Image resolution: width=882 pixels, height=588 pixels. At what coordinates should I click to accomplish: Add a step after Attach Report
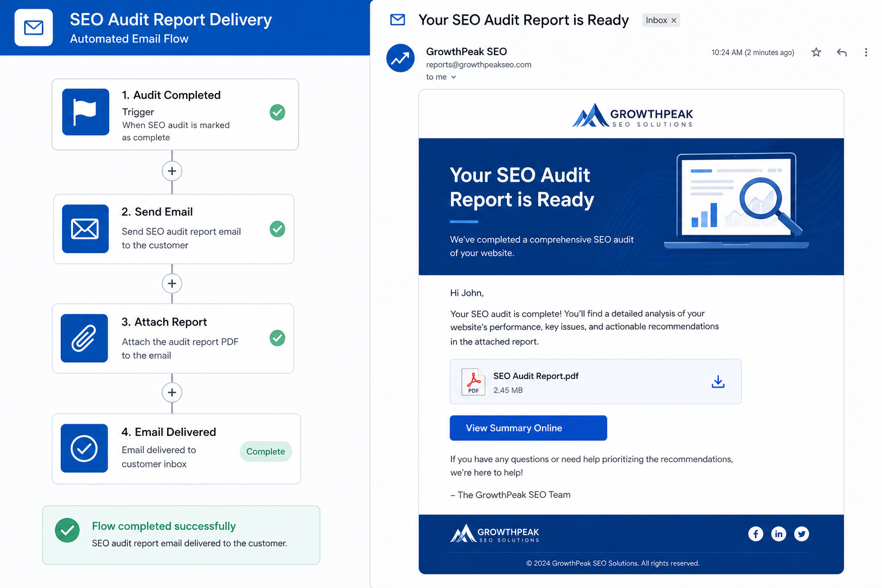click(172, 393)
